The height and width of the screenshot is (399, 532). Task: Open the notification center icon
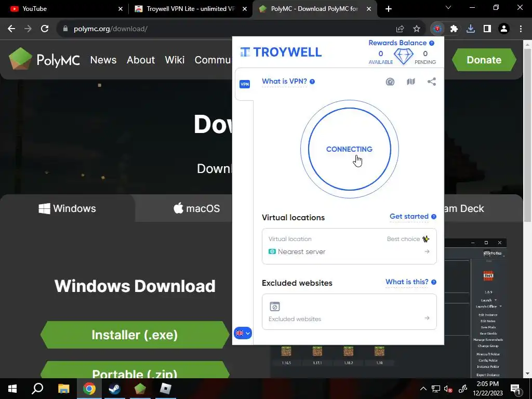[x=515, y=389]
